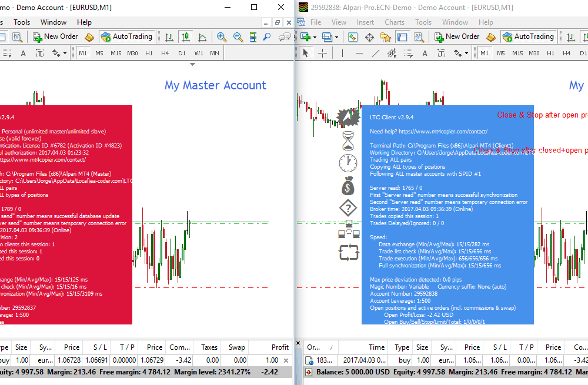Expand New Chart dropdown arrow in Client window
588x385 pixels.
(x=315, y=37)
